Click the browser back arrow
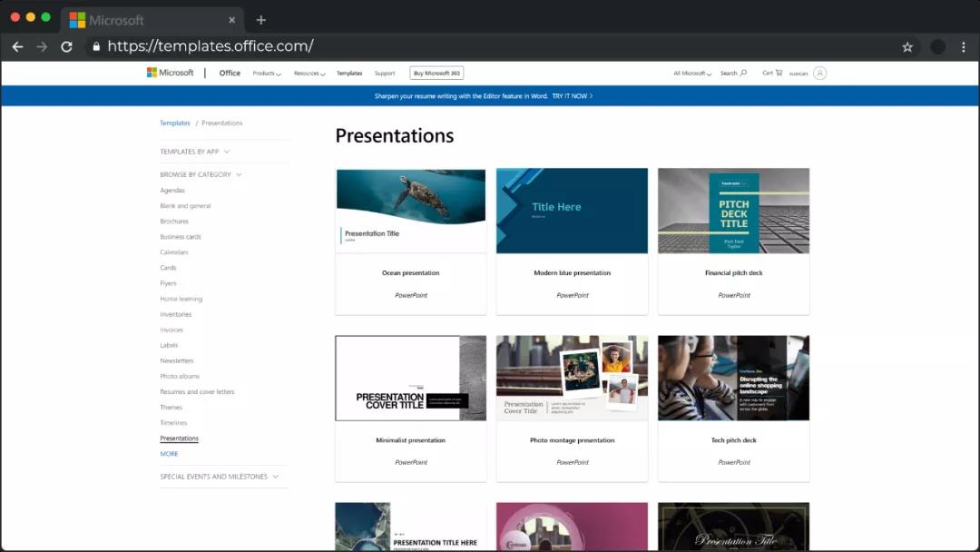This screenshot has height=552, width=980. click(17, 46)
